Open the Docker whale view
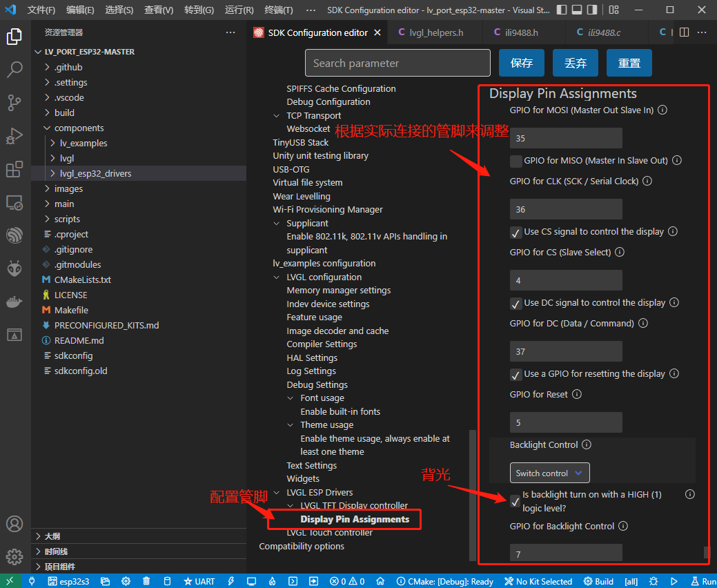Viewport: 717px width, 588px height. 14,302
